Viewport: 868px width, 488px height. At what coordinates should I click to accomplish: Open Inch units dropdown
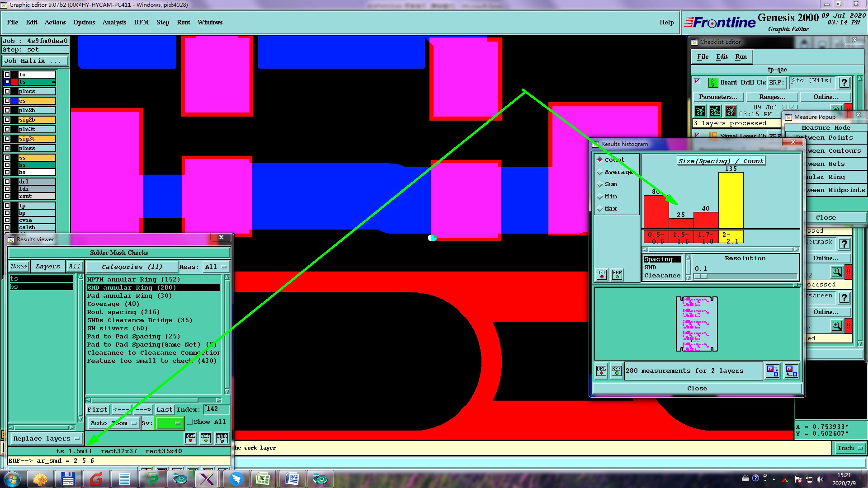tap(849, 448)
